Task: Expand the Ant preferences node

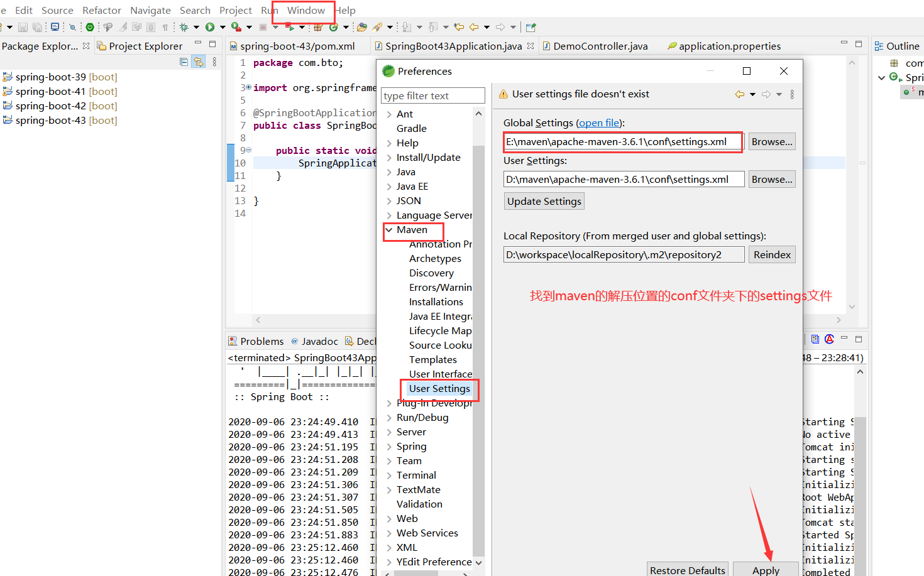Action: coord(389,114)
